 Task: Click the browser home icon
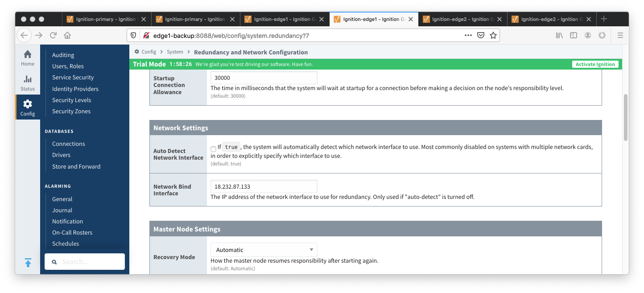click(x=67, y=35)
